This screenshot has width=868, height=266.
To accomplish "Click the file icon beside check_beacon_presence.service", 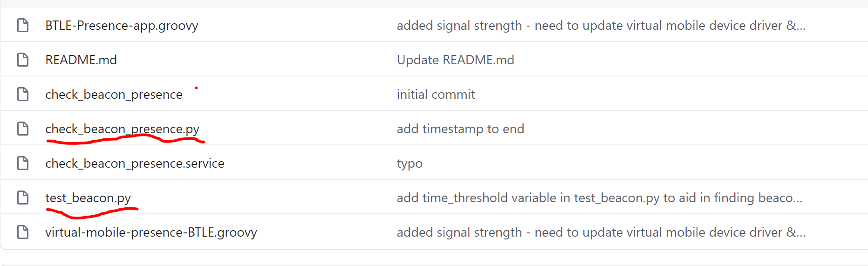I will 23,163.
